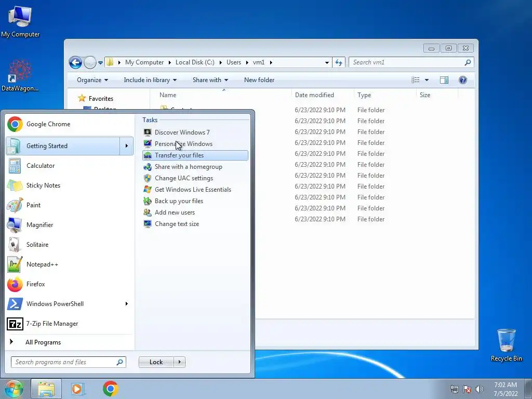Launch Firefox from the Start menu
Screen dimensions: 532x399
click(70, 284)
